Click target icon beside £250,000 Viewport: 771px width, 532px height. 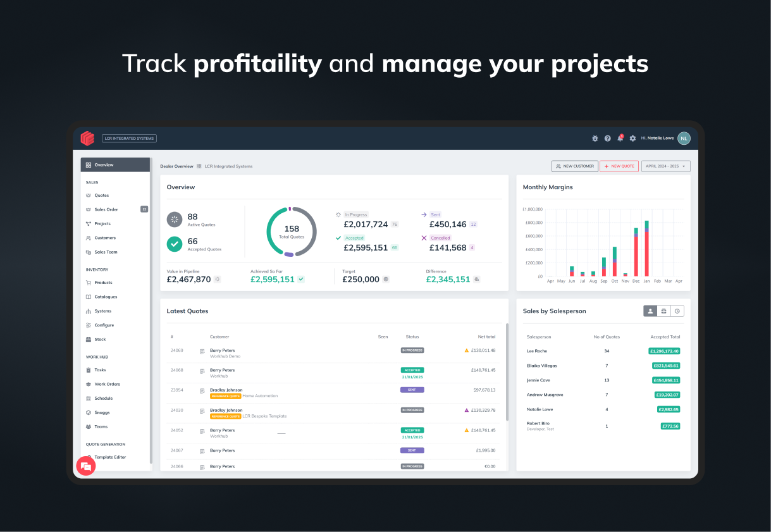click(386, 279)
